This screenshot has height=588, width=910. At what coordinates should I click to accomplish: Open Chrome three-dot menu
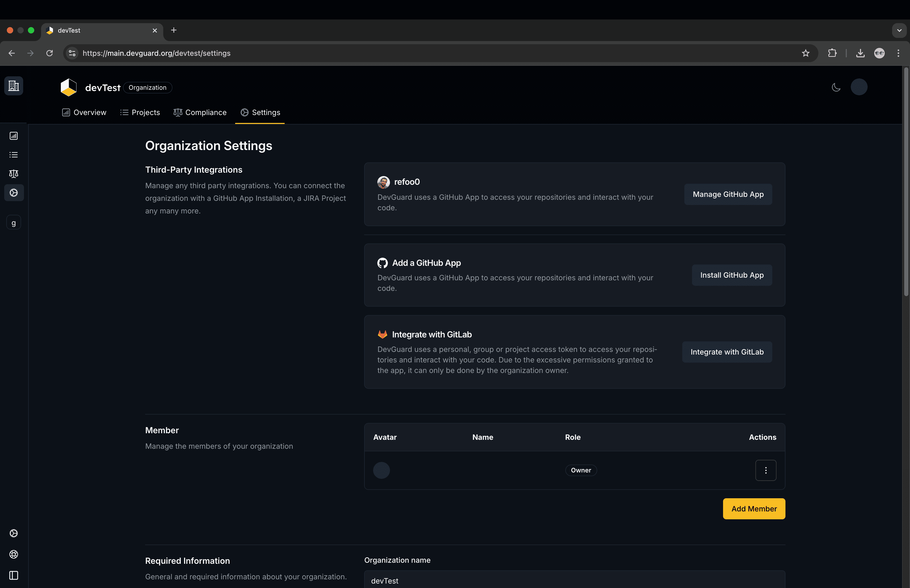pos(898,53)
